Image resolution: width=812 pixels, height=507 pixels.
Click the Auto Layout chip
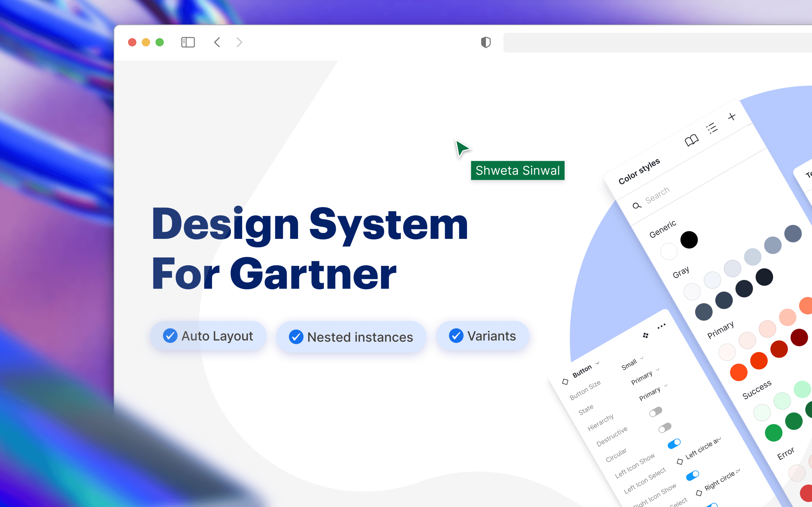point(208,336)
